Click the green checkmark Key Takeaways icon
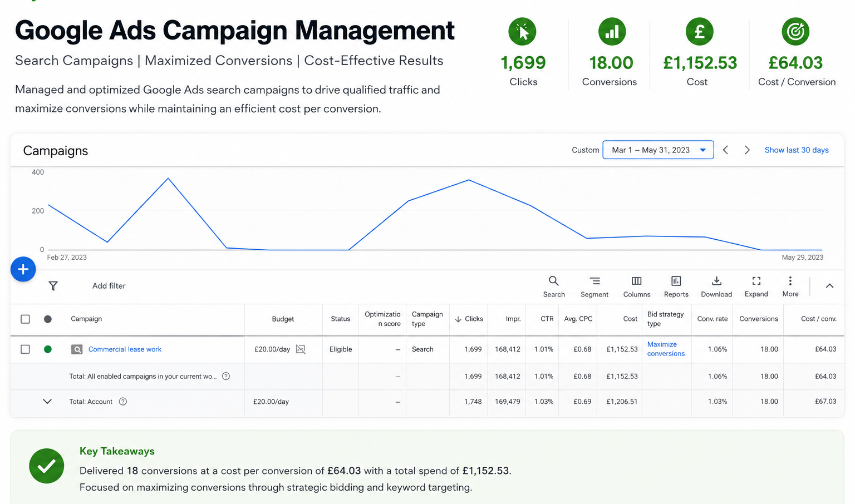This screenshot has width=855, height=504. [x=47, y=466]
